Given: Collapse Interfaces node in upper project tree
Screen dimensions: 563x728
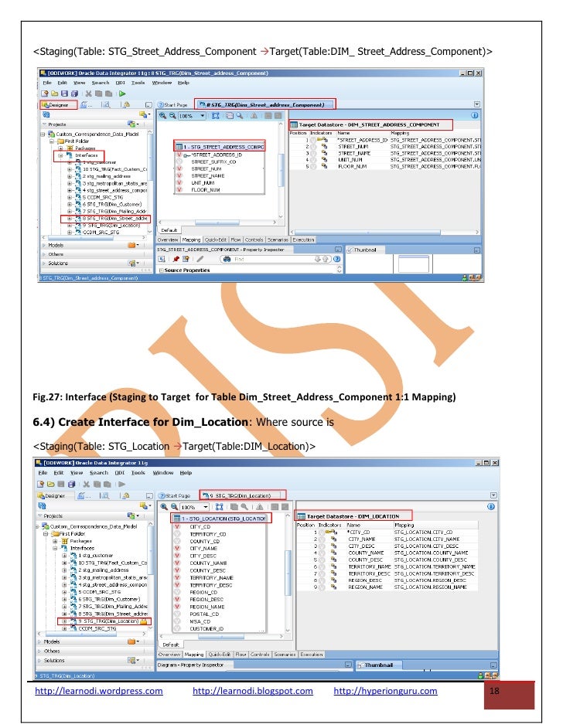Looking at the screenshot, I should (x=60, y=155).
